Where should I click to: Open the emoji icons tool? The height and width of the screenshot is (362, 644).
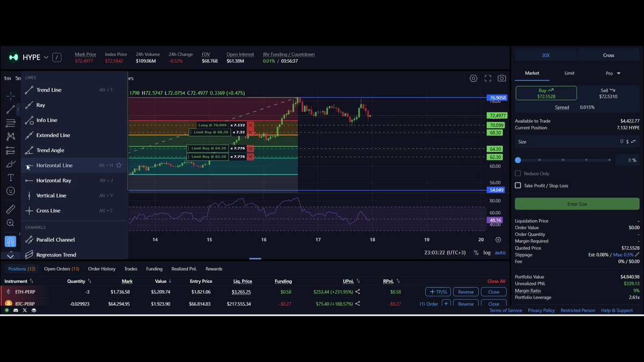[11, 191]
